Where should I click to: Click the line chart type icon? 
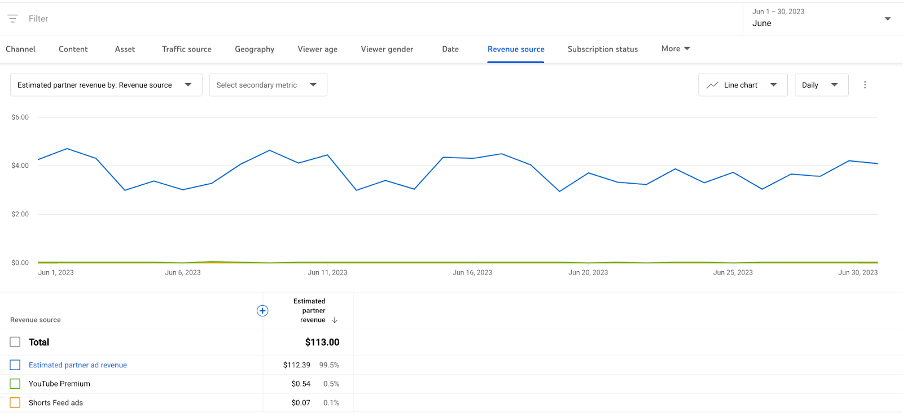(x=712, y=85)
